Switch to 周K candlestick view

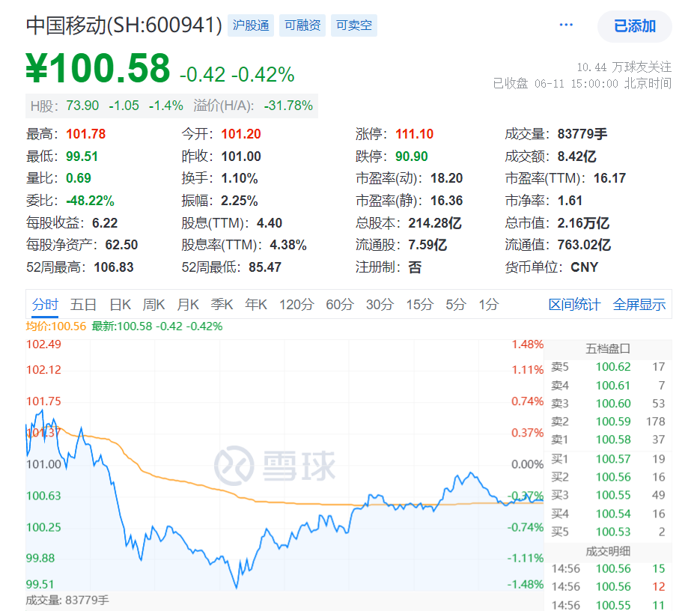click(x=153, y=305)
